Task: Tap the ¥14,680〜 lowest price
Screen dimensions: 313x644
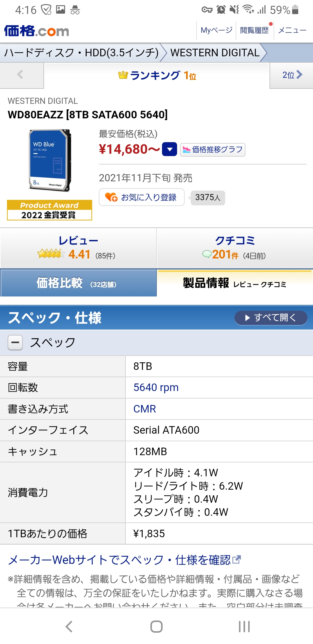Action: [x=129, y=149]
